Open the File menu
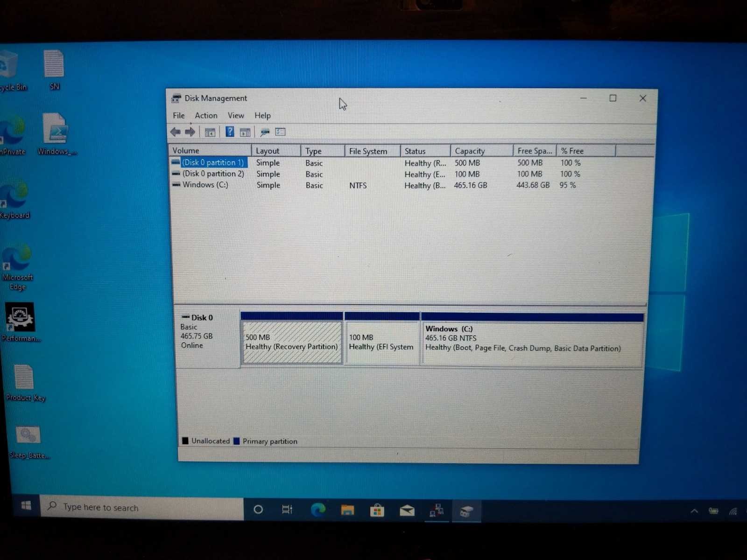 [x=179, y=115]
